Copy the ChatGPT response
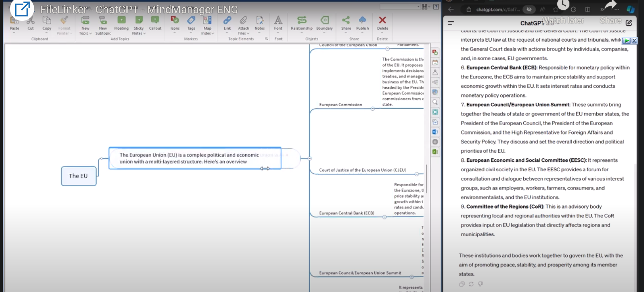The height and width of the screenshot is (292, 644). (462, 284)
